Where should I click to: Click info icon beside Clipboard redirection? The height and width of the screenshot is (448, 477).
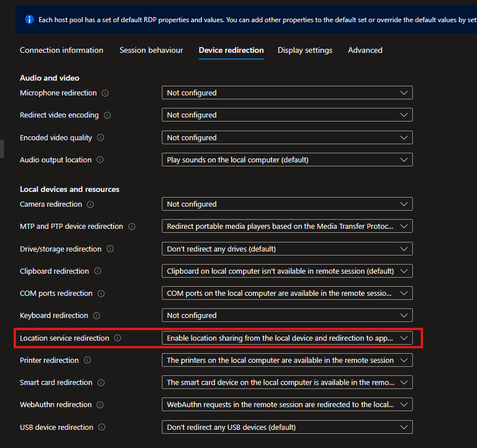(x=98, y=271)
